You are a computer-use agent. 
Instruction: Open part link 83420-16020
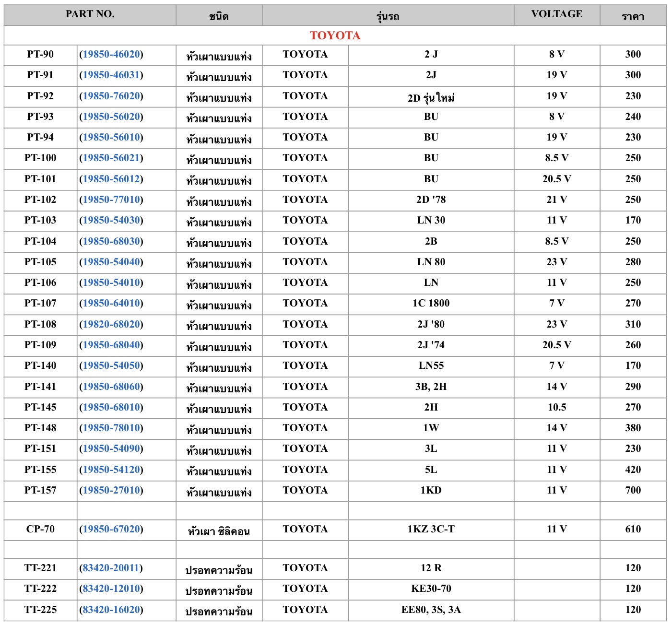111,610
